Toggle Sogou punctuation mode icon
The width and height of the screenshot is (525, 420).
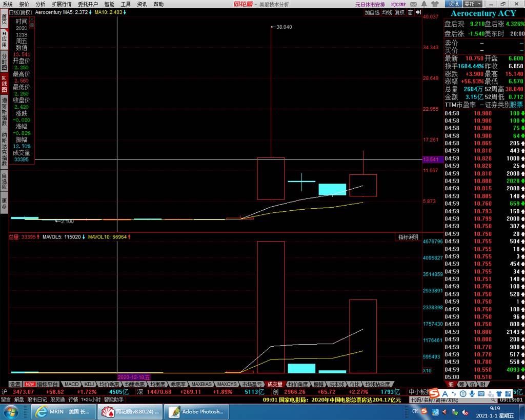(x=454, y=394)
